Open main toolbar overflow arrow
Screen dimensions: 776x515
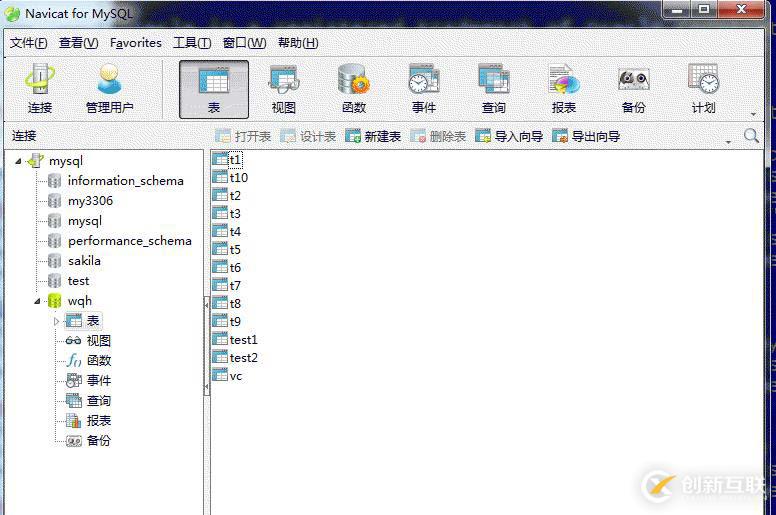753,114
